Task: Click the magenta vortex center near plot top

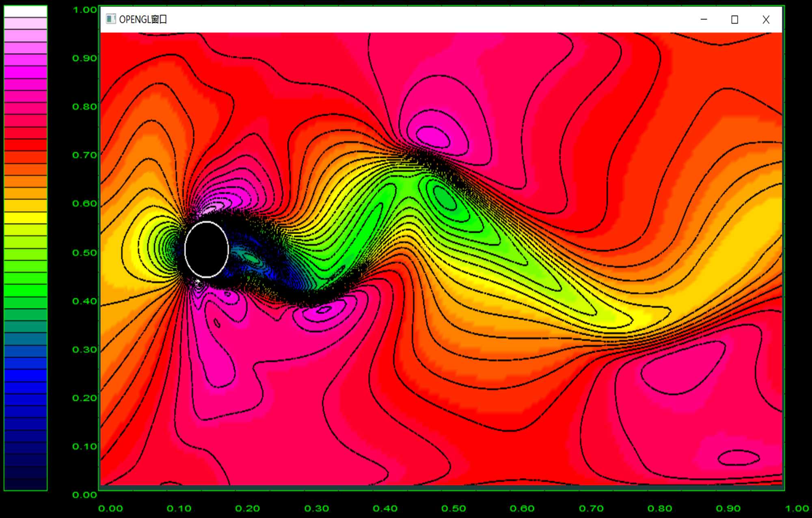Action: point(433,136)
